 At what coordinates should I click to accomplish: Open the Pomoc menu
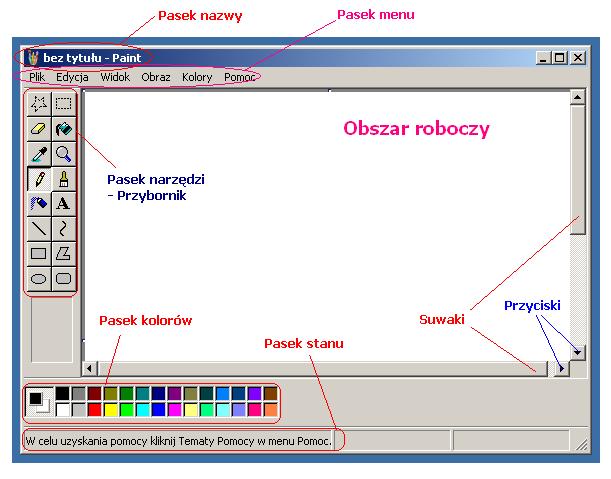(x=240, y=77)
